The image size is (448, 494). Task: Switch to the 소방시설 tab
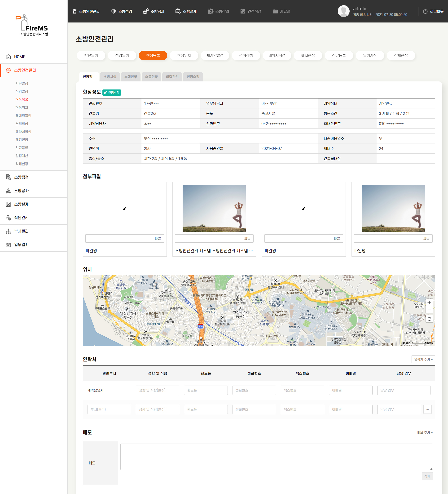pyautogui.click(x=110, y=77)
